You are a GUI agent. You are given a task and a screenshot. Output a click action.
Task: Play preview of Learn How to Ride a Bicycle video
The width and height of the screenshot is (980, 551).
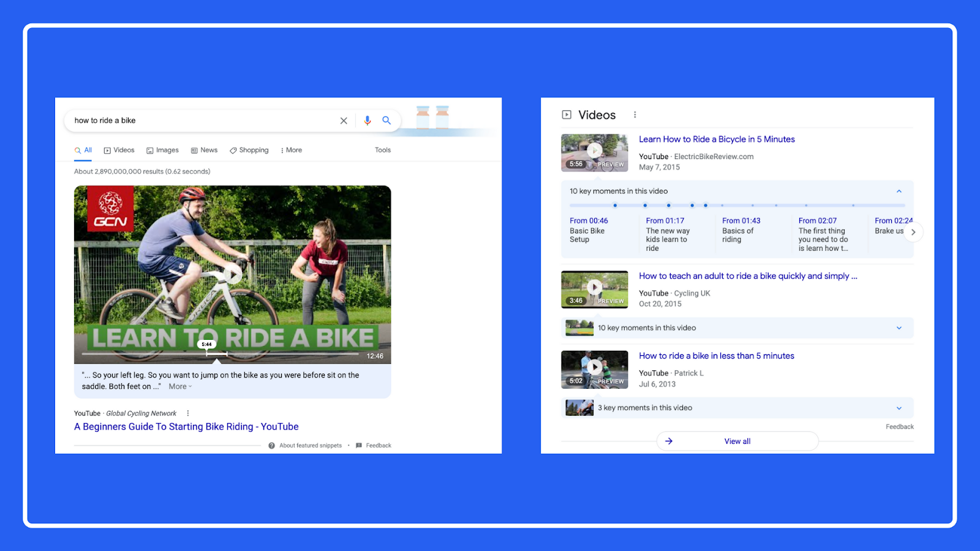[x=594, y=150]
